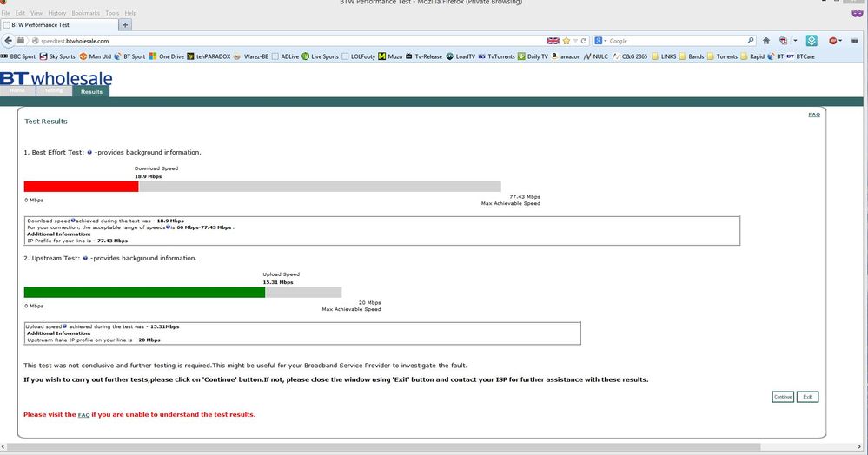The width and height of the screenshot is (868, 455).
Task: Expand the Bands bookmarks folder
Action: 692,56
